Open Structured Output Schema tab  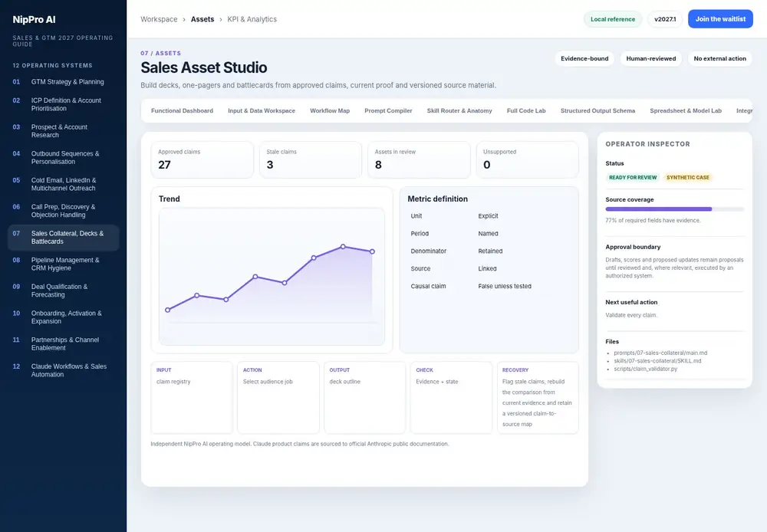click(597, 111)
